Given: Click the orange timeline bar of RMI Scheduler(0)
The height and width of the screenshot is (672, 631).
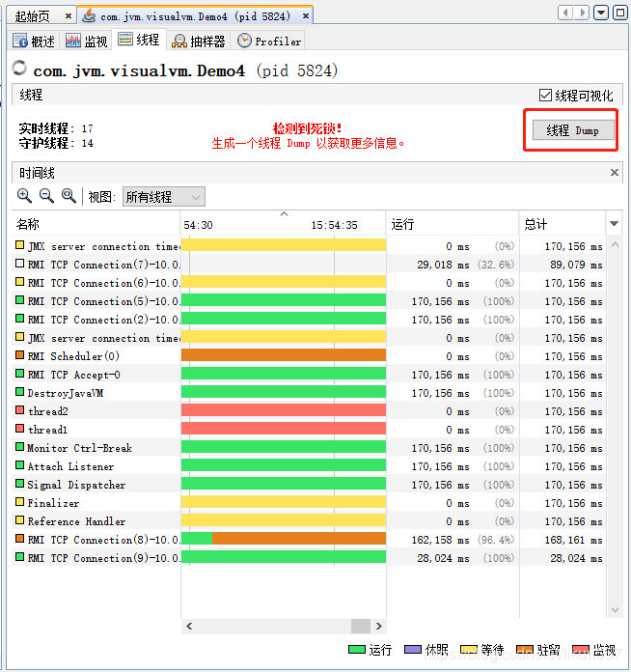Looking at the screenshot, I should pyautogui.click(x=284, y=355).
